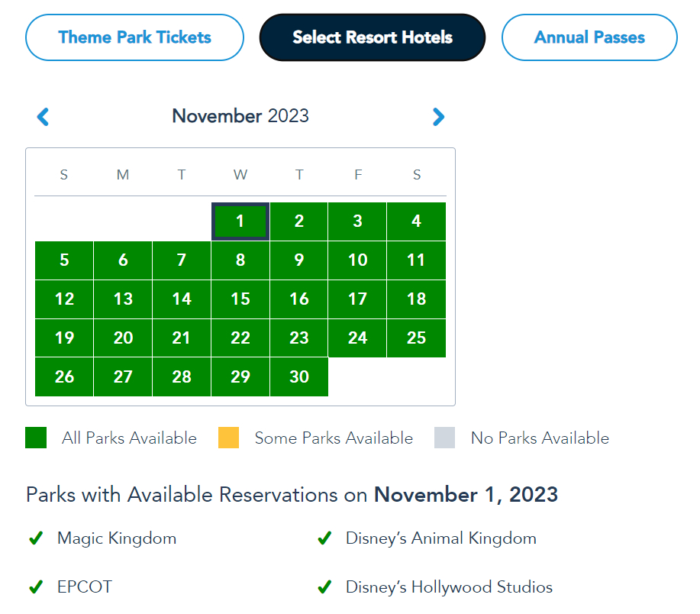Screen dimensions: 700x614
Task: Select the Select Resort Hotels tab
Action: [373, 37]
